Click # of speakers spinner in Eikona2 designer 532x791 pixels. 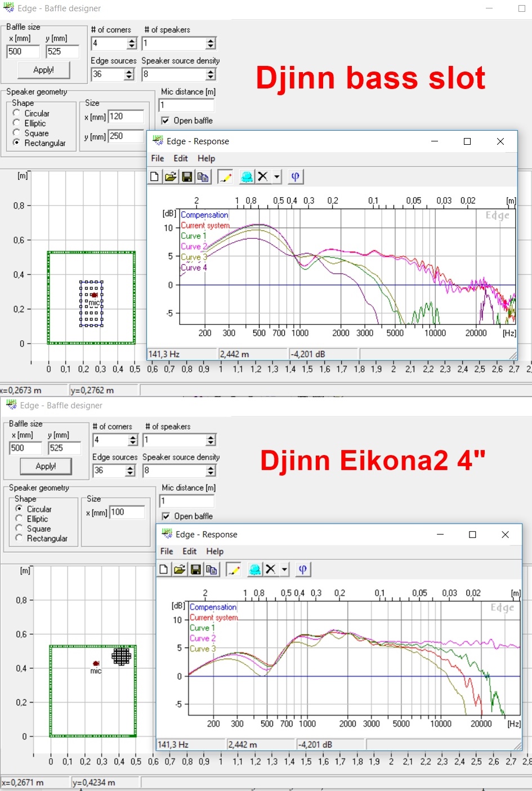tap(211, 439)
